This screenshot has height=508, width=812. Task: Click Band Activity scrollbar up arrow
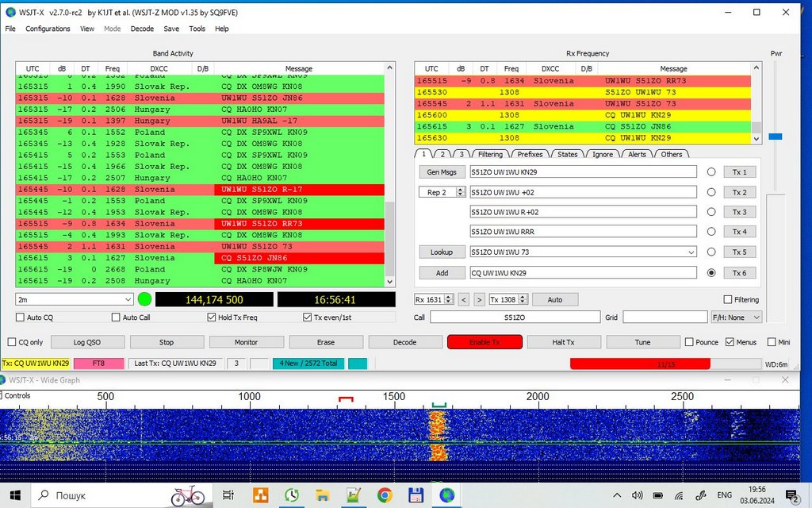pyautogui.click(x=390, y=68)
